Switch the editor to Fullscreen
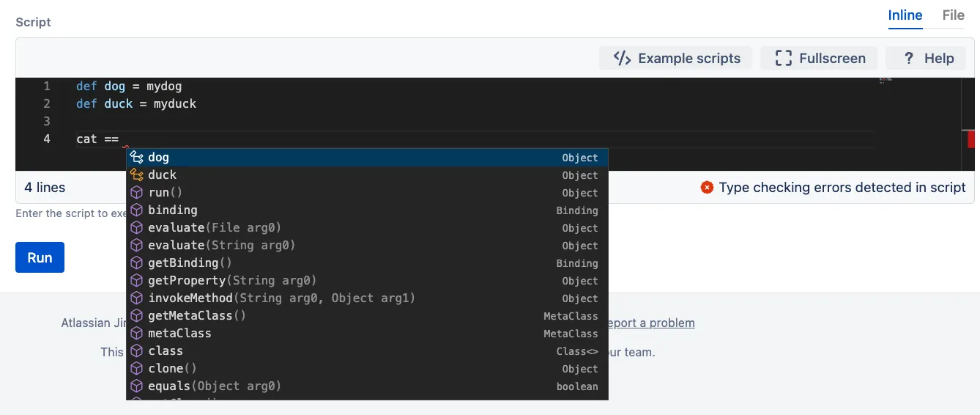 point(820,58)
